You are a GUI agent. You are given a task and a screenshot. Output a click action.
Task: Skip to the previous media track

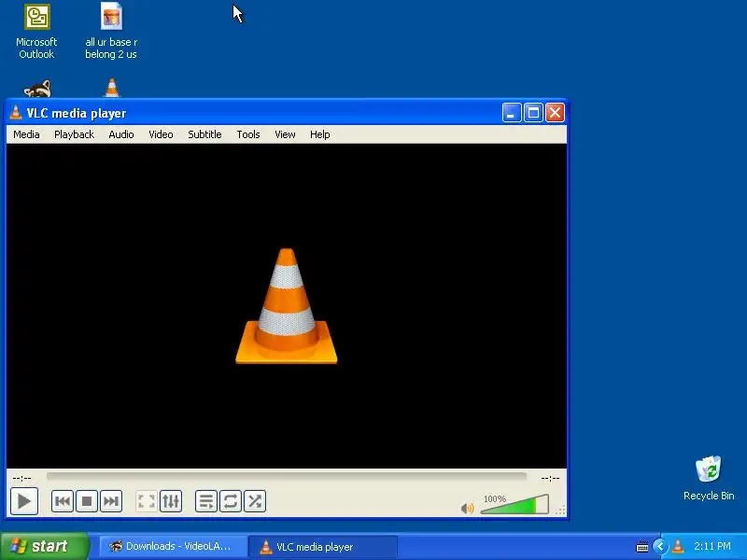coord(63,501)
